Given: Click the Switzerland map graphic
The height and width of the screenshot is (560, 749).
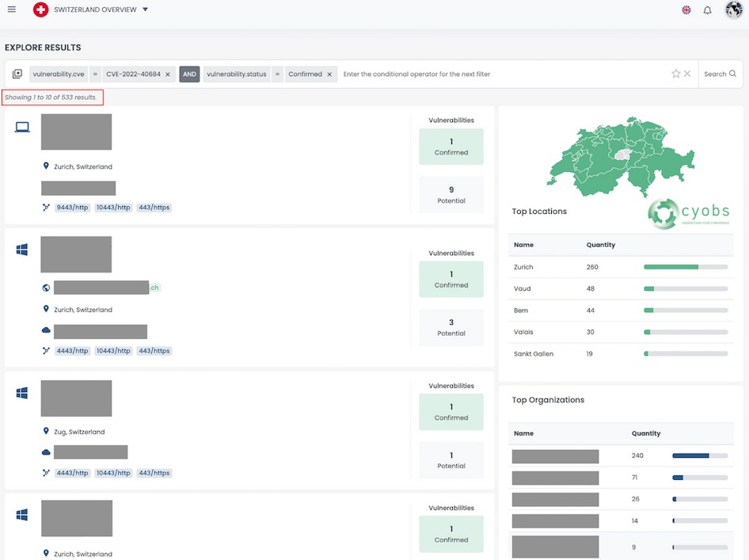Looking at the screenshot, I should point(620,157).
